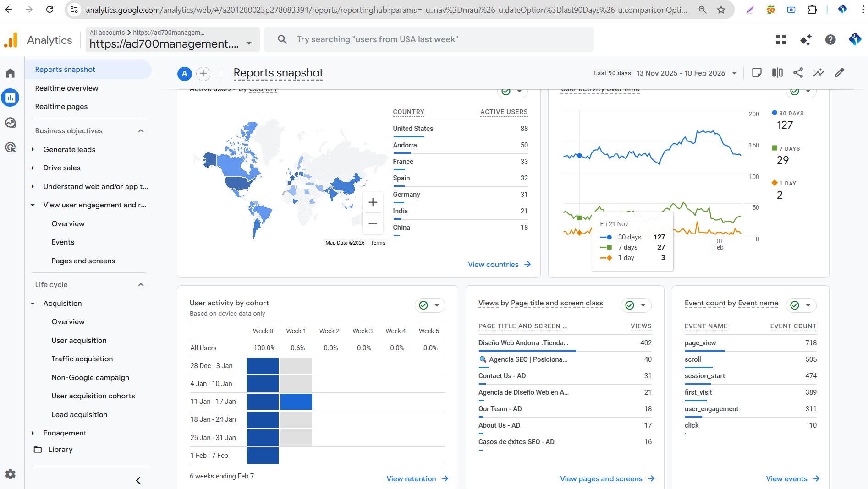
Task: Zoom in on the country map
Action: point(373,202)
